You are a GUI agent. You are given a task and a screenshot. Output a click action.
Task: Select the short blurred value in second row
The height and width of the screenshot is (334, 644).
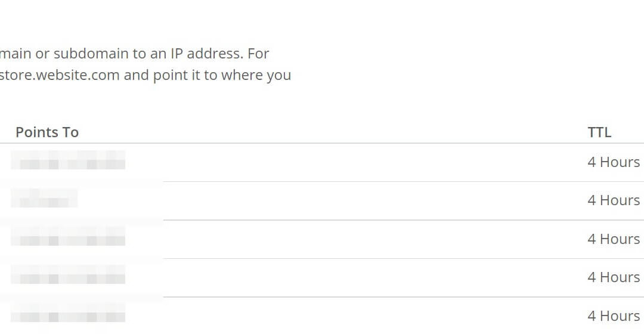tap(44, 199)
